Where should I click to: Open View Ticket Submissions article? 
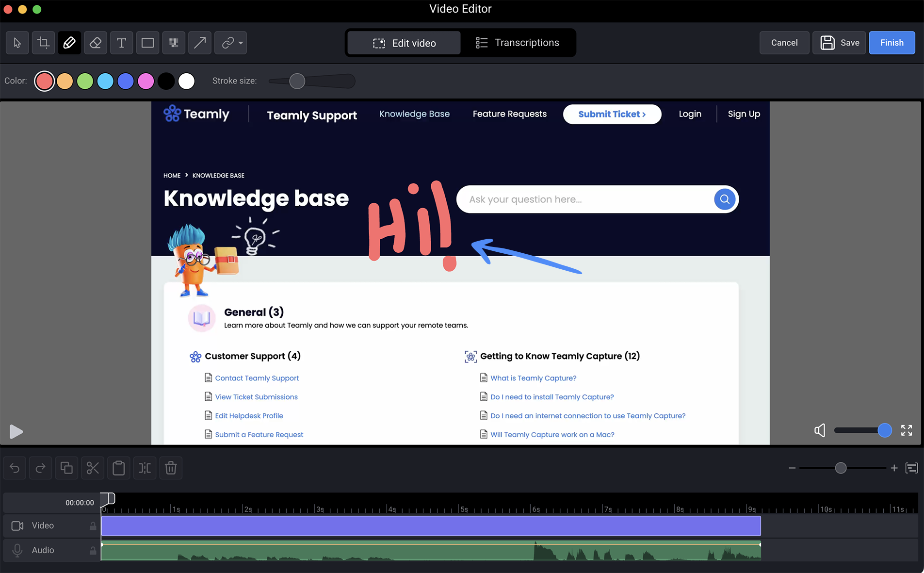click(256, 397)
